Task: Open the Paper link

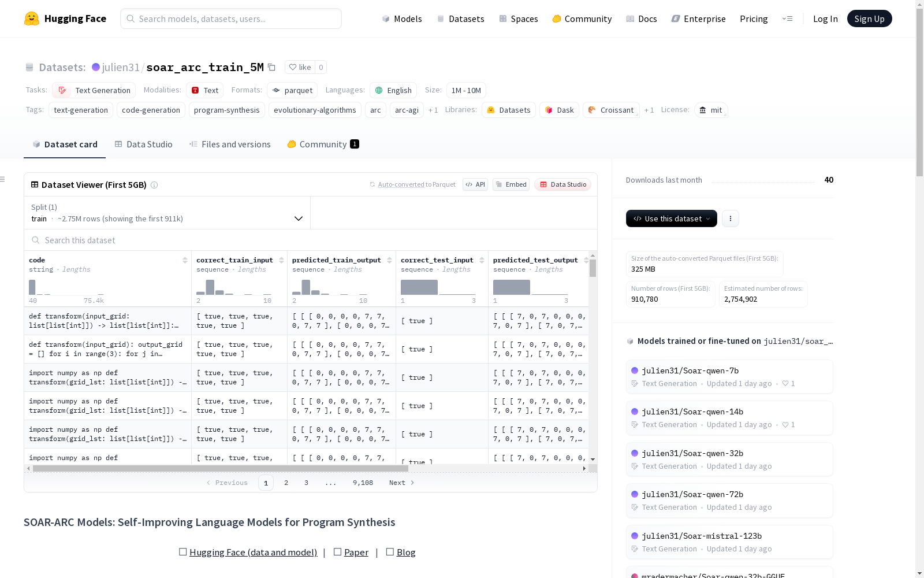Action: (356, 552)
